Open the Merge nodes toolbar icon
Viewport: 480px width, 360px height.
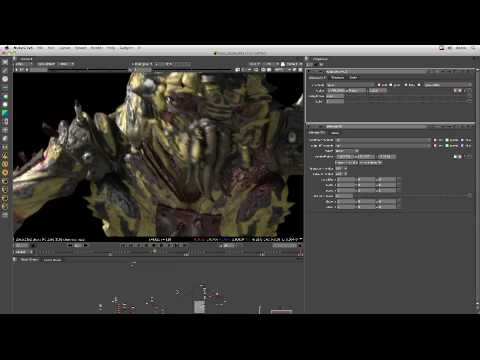[5, 122]
